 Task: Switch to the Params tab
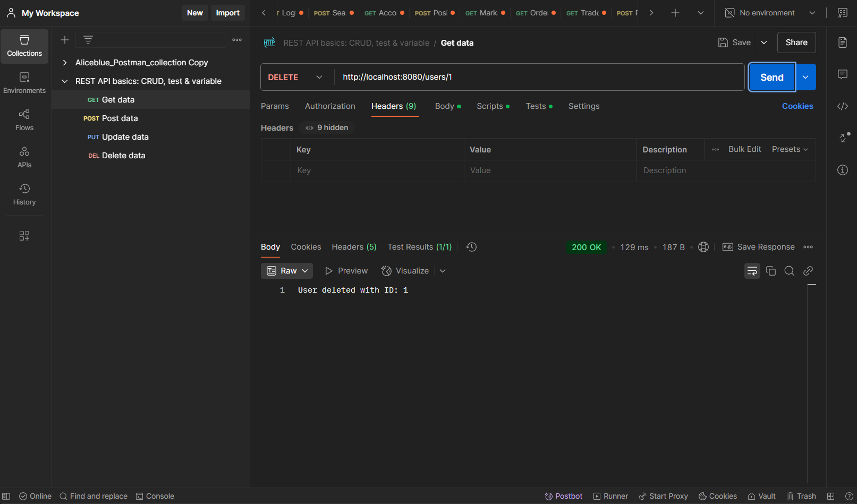(275, 106)
